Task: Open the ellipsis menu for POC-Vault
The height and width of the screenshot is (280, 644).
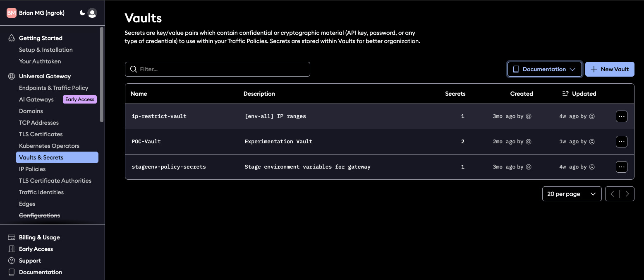Action: [x=621, y=141]
